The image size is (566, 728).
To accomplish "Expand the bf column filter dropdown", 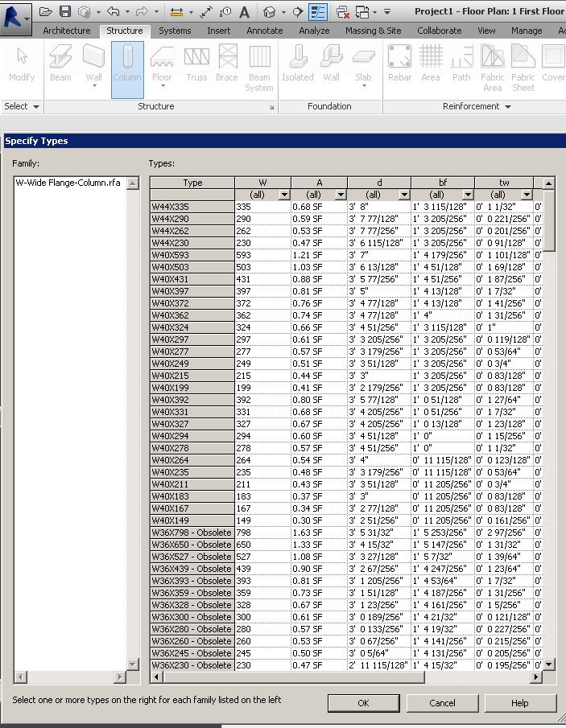I will click(x=467, y=195).
